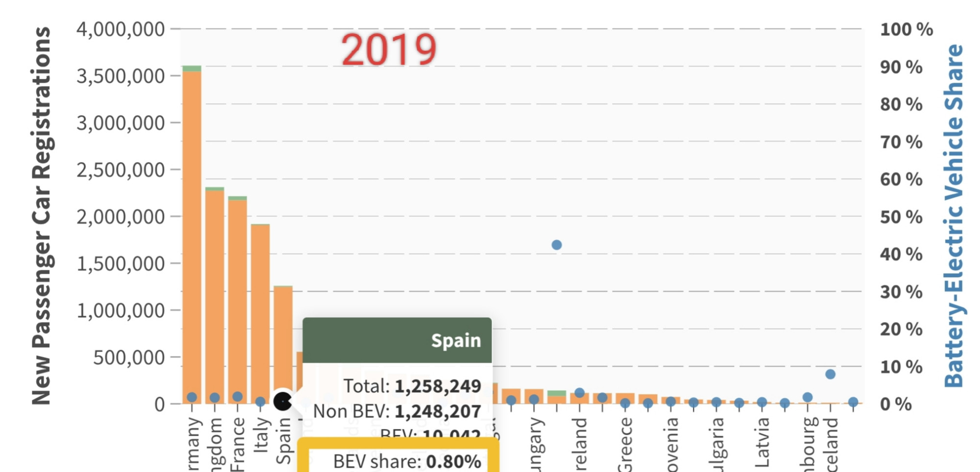This screenshot has width=980, height=472.
Task: Click the France x-axis label
Action: (x=237, y=444)
